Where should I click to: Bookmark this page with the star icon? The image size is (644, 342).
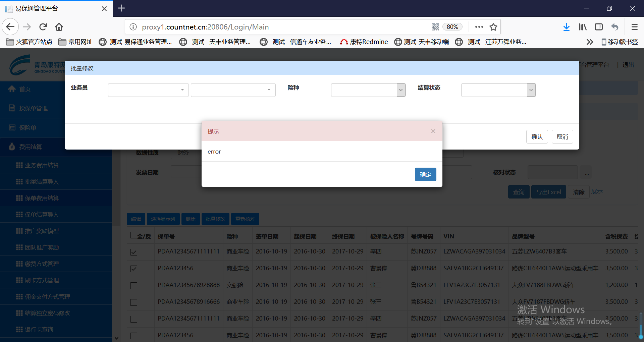pos(493,27)
